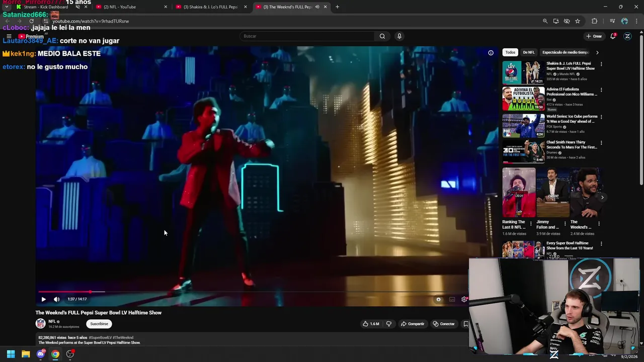
Task: Open the #SuperBowlLV hashtag
Action: click(100, 338)
